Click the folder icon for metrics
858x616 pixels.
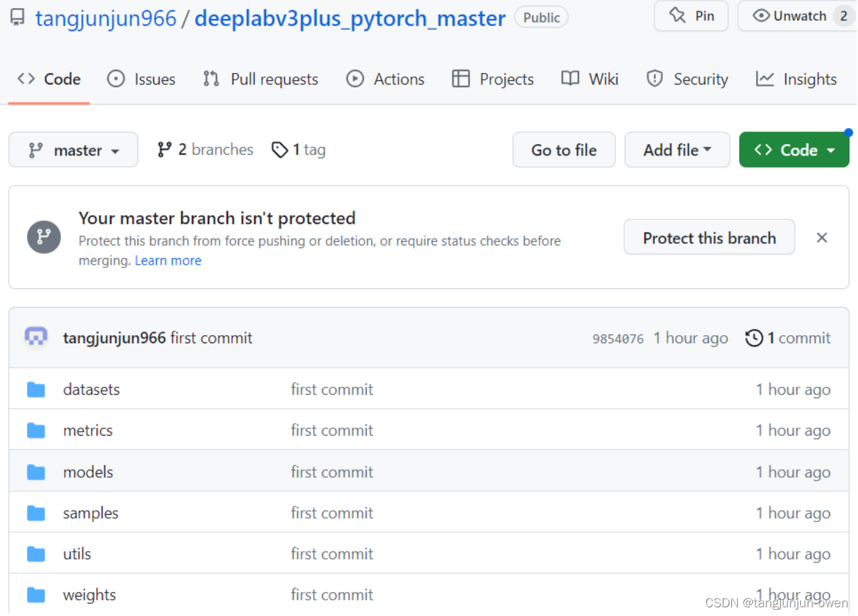(36, 430)
